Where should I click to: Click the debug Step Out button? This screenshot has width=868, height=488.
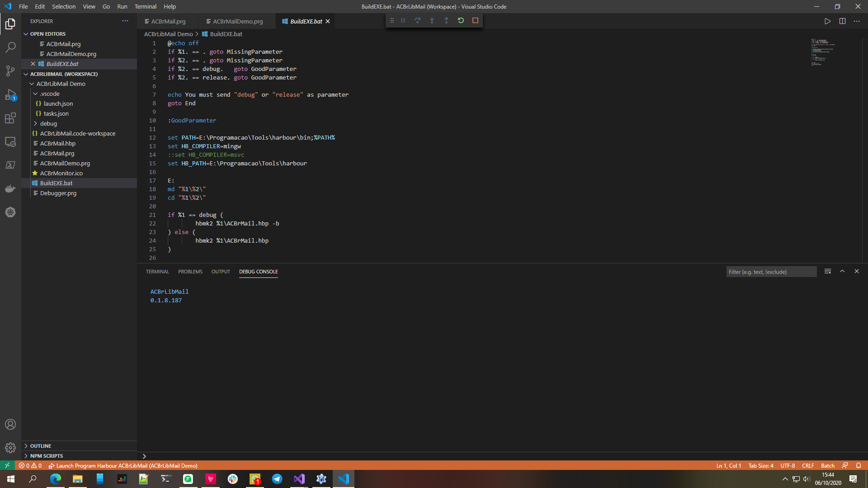click(x=446, y=20)
